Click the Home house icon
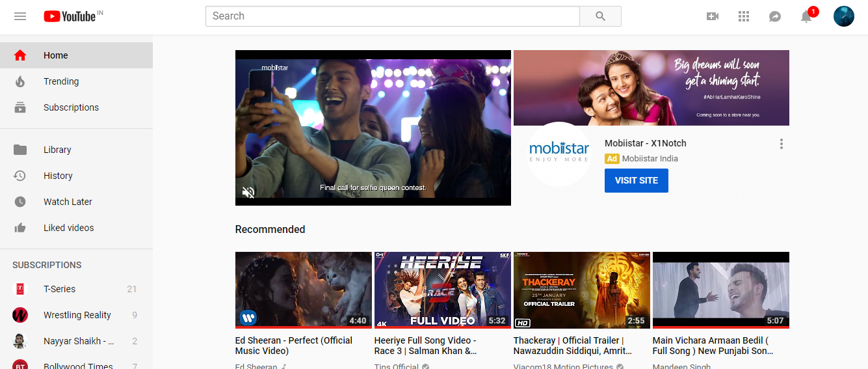The height and width of the screenshot is (369, 868). point(20,55)
